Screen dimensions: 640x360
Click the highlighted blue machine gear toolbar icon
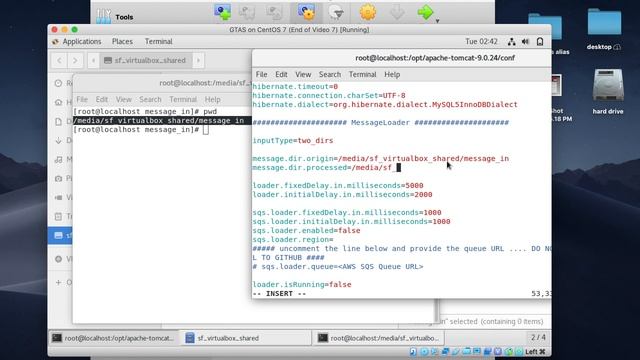[306, 12]
